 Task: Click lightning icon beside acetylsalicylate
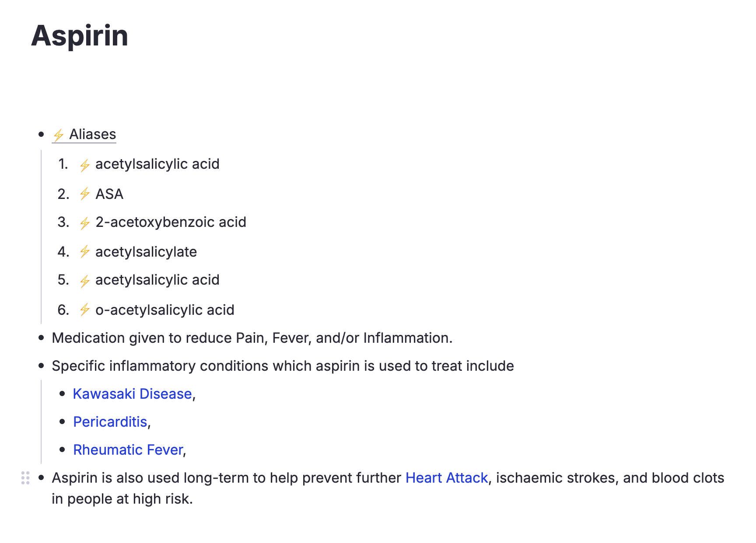tap(85, 252)
